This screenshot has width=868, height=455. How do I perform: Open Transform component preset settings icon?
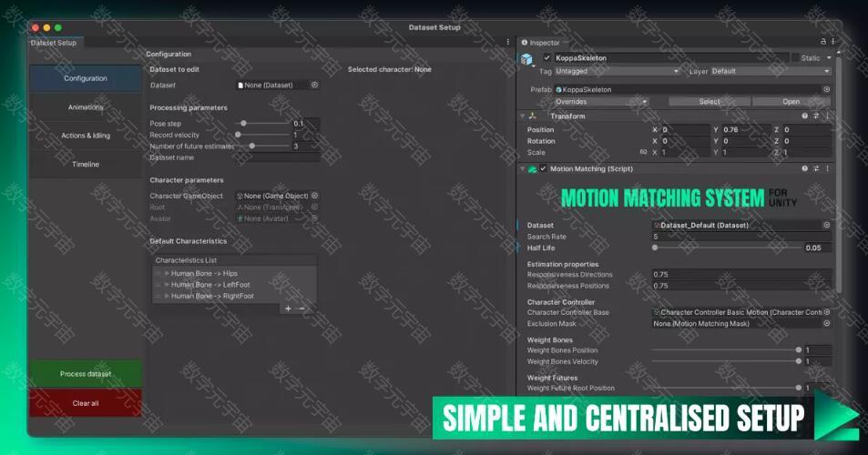click(x=816, y=116)
